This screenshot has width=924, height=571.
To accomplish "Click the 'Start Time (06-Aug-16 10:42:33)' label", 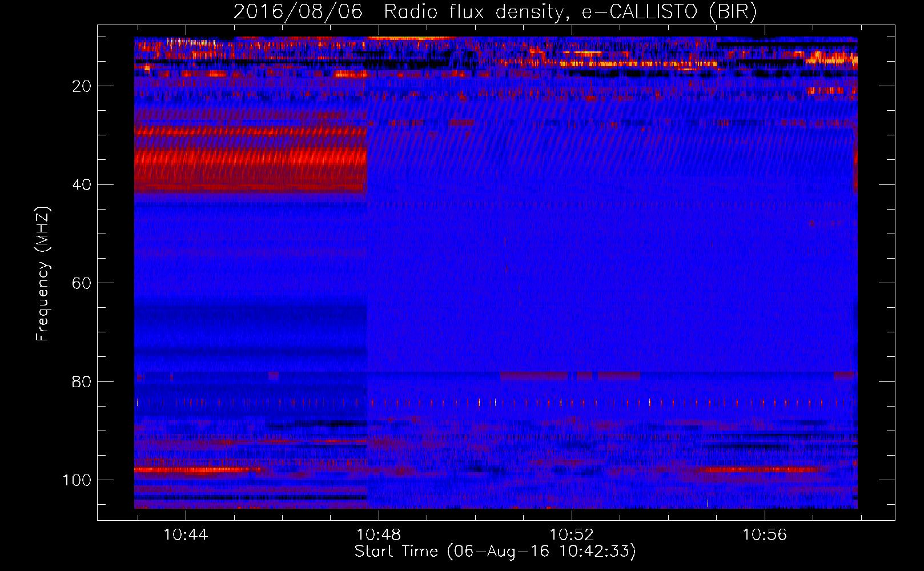I will coord(495,552).
